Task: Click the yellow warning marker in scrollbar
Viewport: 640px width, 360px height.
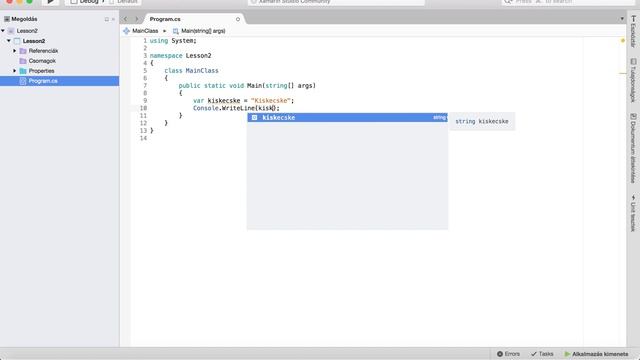Action: click(623, 40)
